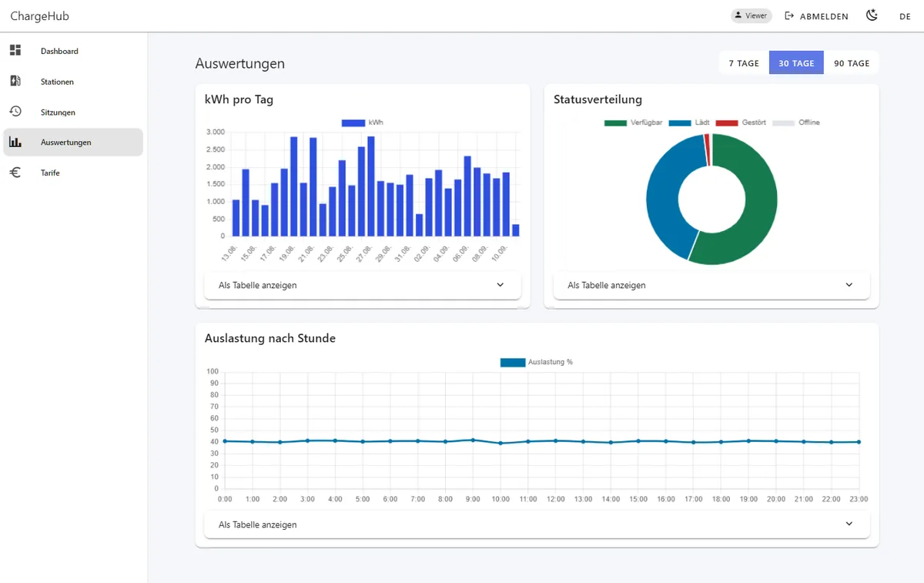Click the Tarife euro icon
Screen dimensions: 924x583
point(15,173)
